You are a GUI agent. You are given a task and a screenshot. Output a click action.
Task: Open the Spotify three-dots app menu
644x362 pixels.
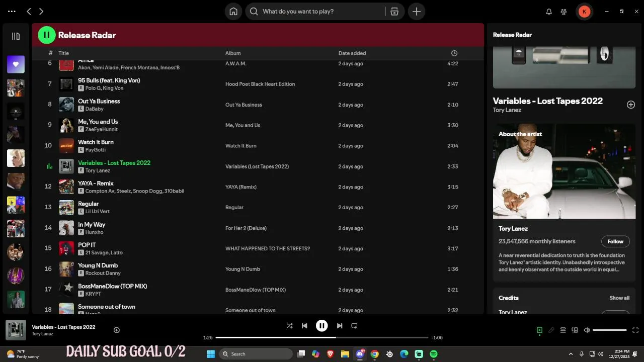[12, 11]
